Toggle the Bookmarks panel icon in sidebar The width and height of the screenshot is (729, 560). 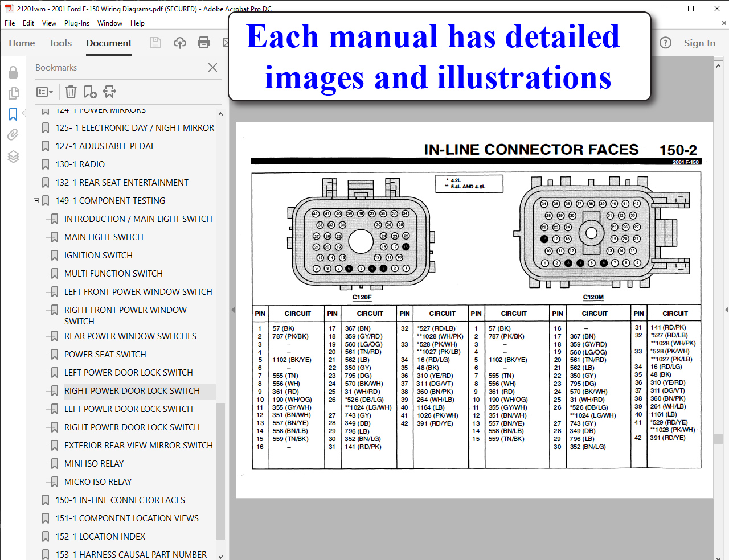pos(13,114)
